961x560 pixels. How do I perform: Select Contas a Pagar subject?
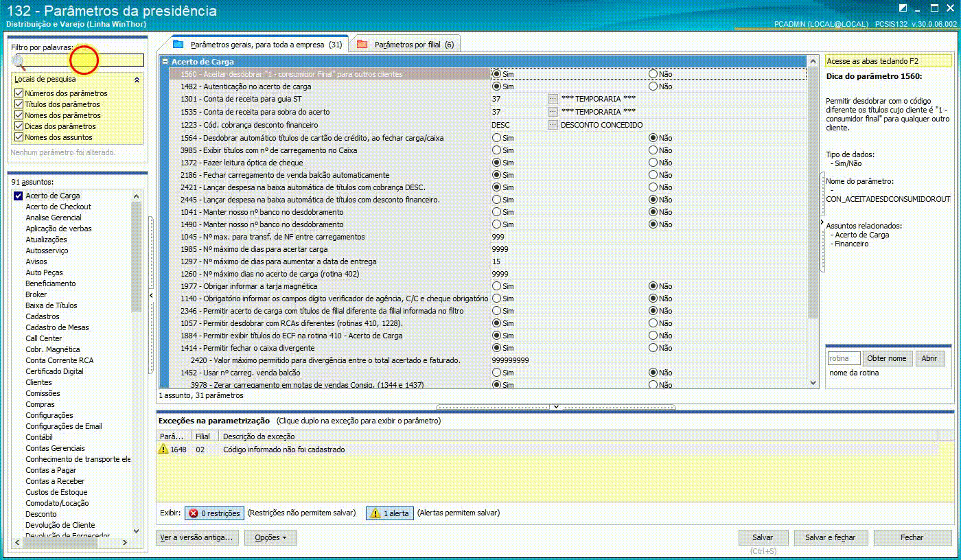point(51,470)
